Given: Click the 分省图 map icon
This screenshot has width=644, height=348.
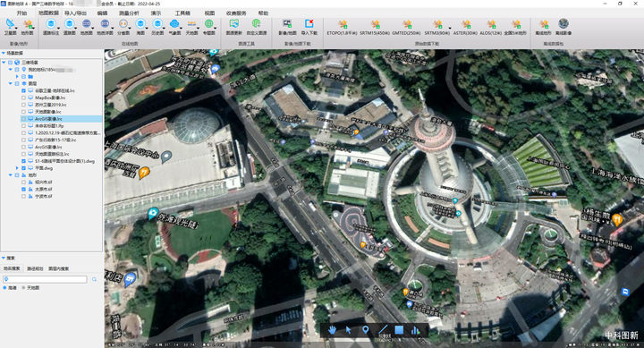Looking at the screenshot, I should pyautogui.click(x=123, y=24).
